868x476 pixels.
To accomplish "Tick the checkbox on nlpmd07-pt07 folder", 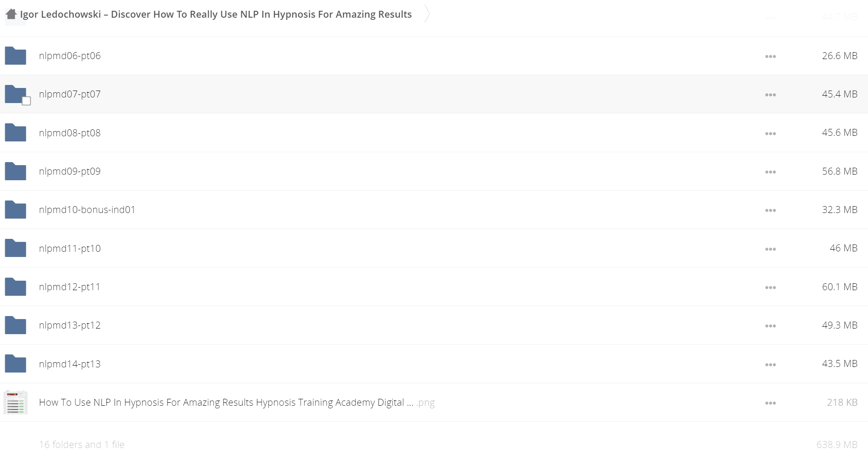I will coord(26,101).
